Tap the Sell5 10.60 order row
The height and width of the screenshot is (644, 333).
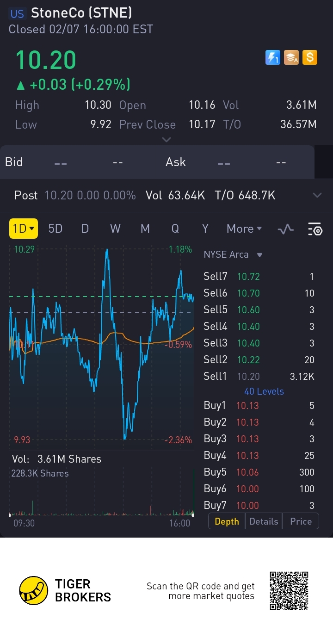click(259, 310)
